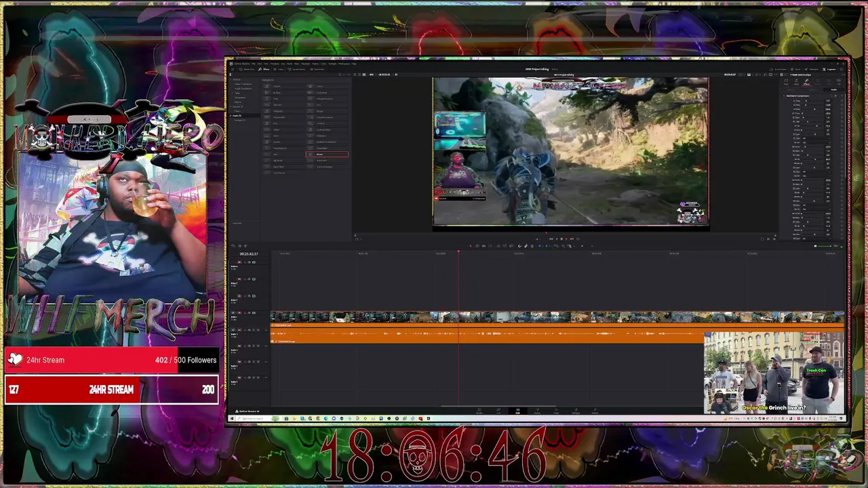Screen dimensions: 868x488
Task: Open the effects panel options menu
Action: (349, 75)
